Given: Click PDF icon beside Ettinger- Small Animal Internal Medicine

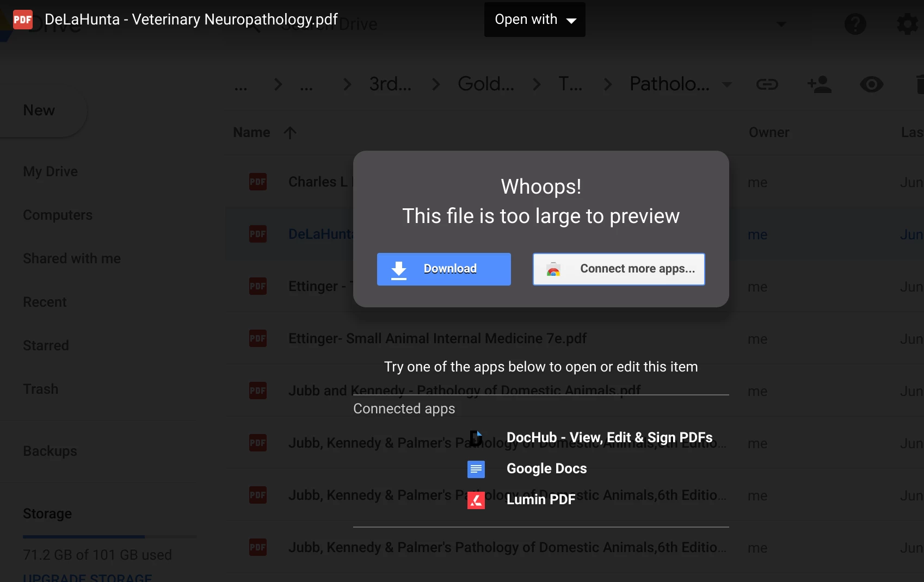Looking at the screenshot, I should pos(258,338).
